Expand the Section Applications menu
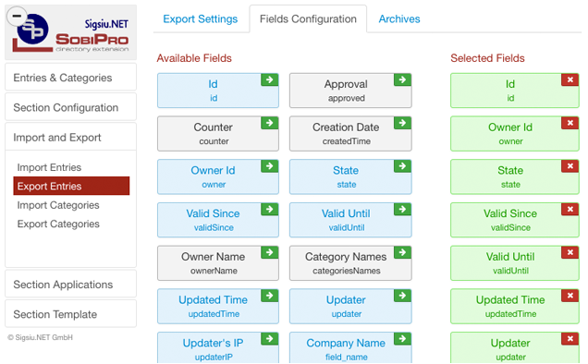 pyautogui.click(x=70, y=285)
